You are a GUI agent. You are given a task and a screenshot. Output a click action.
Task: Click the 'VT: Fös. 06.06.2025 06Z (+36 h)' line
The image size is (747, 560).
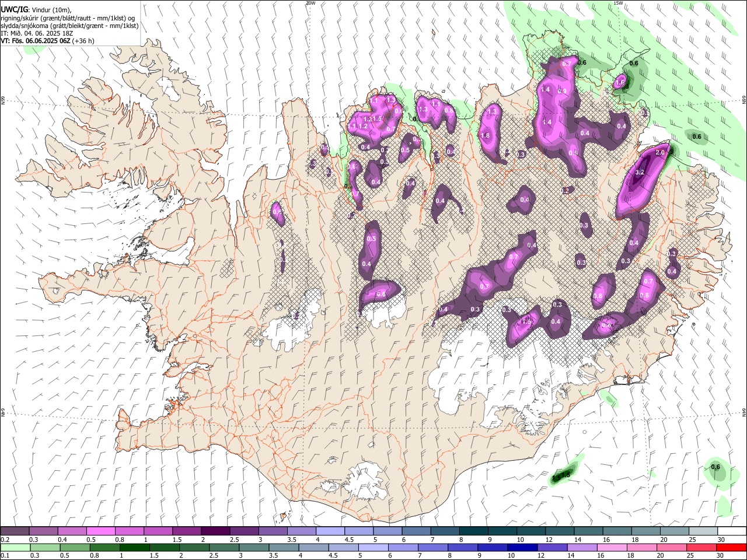47,41
